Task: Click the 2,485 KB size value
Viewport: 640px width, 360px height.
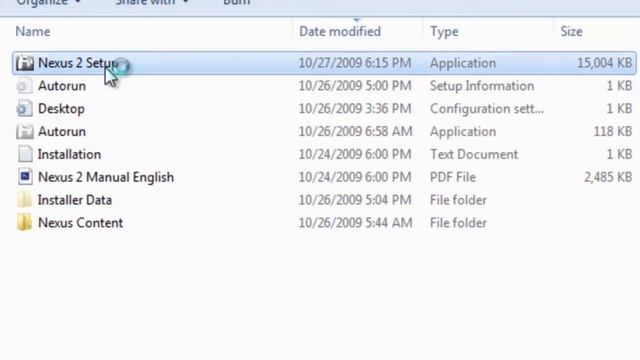Action: (x=608, y=178)
